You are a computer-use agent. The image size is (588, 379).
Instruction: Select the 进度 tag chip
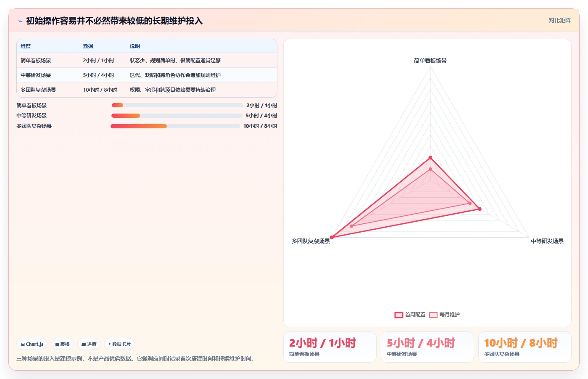[89, 344]
